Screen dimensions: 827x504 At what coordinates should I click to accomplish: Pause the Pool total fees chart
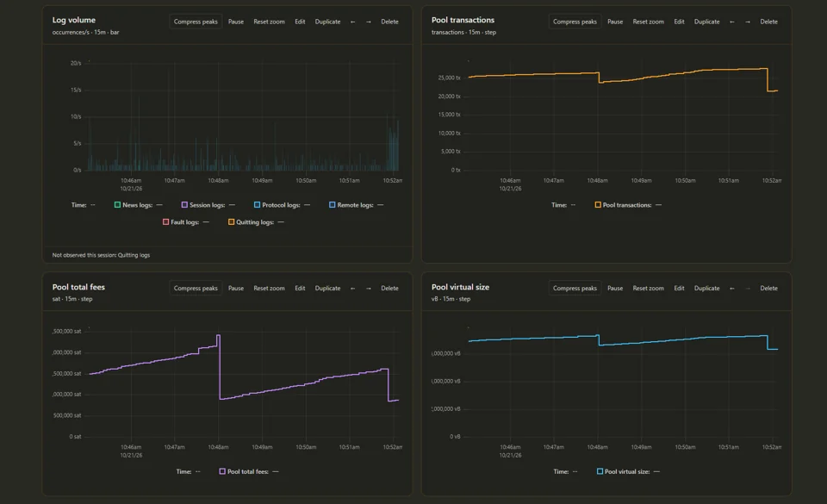coord(236,289)
